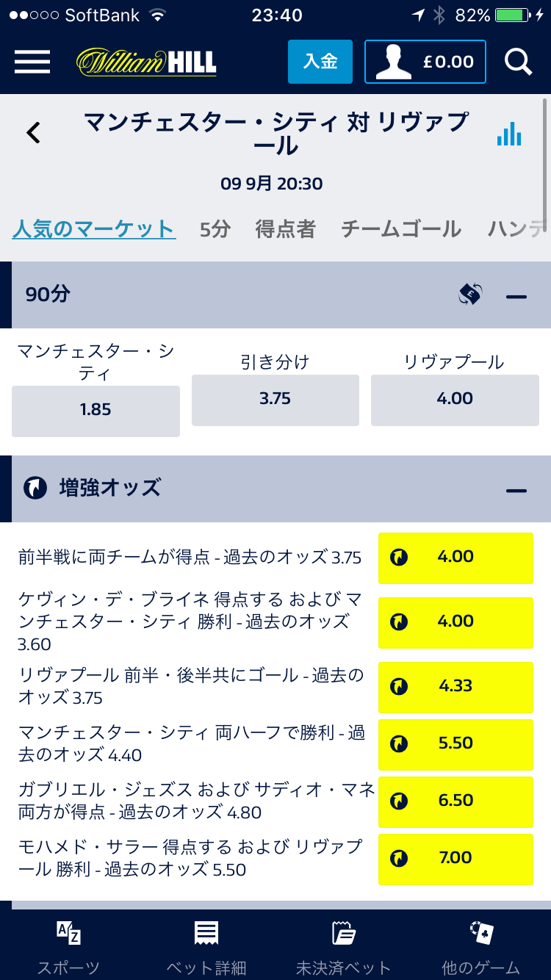Switch to the チームゴール tab
The width and height of the screenshot is (551, 980).
[x=401, y=229]
